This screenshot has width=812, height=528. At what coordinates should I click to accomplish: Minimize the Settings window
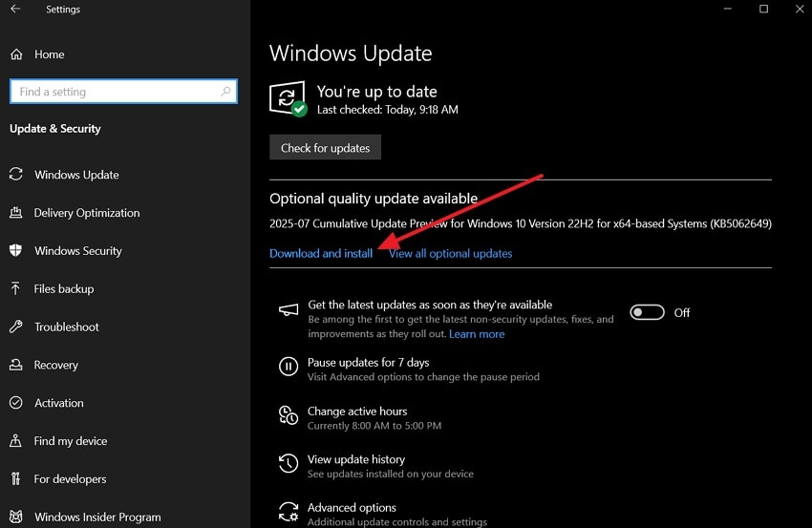728,9
